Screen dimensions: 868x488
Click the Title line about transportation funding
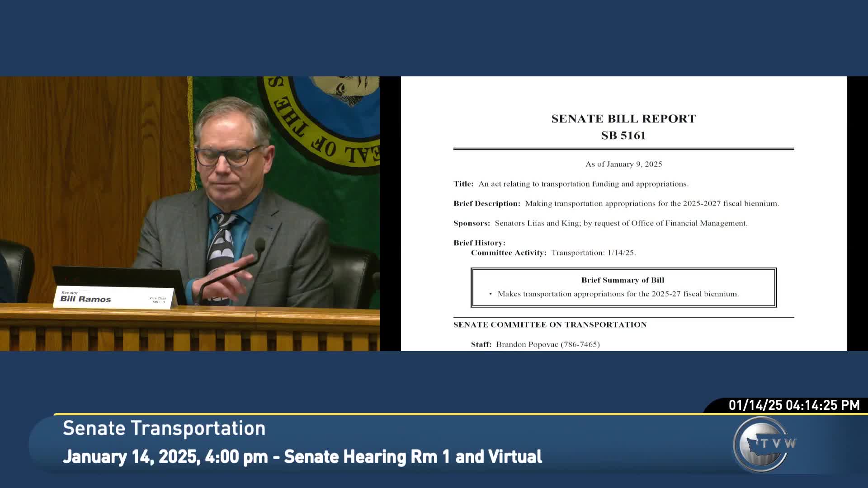coord(571,184)
